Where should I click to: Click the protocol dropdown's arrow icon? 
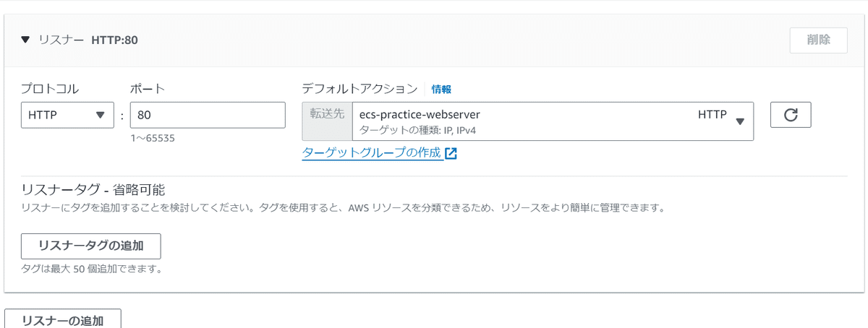point(100,115)
